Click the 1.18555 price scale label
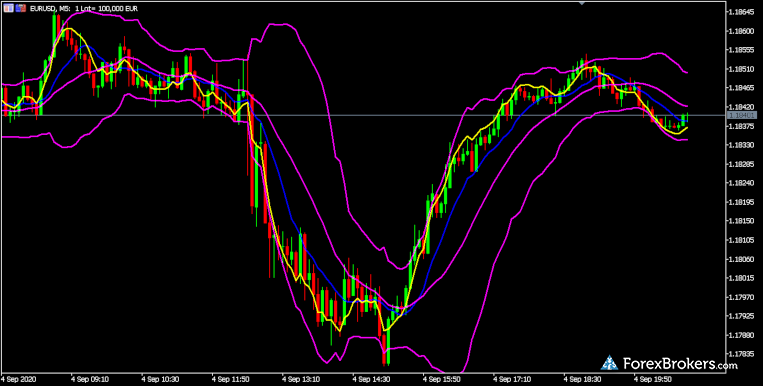The image size is (763, 386). click(742, 50)
